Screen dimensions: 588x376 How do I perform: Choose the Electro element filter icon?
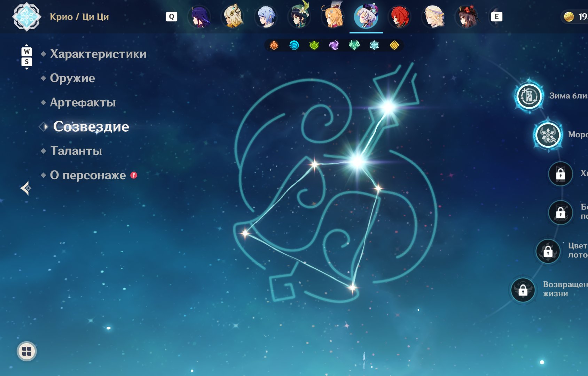334,45
